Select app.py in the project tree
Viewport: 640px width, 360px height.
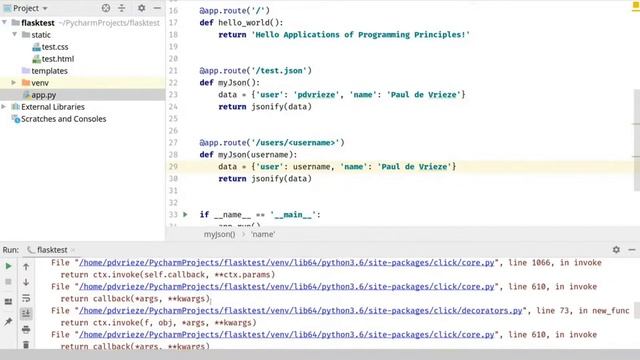pyautogui.click(x=44, y=95)
